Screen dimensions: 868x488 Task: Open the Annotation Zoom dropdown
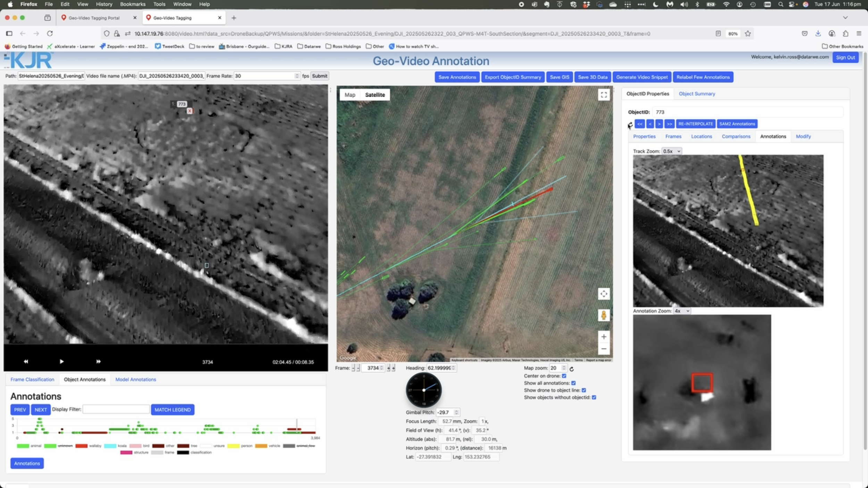point(682,311)
